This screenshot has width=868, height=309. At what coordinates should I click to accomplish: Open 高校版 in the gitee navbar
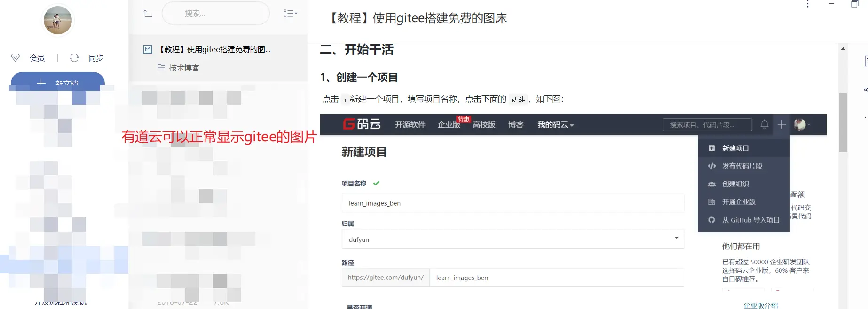(484, 124)
